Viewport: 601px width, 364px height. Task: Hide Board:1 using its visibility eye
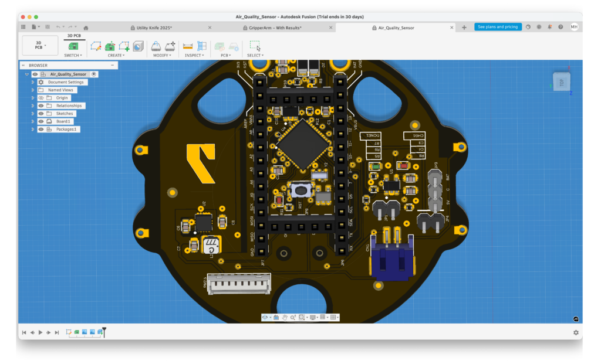[40, 121]
